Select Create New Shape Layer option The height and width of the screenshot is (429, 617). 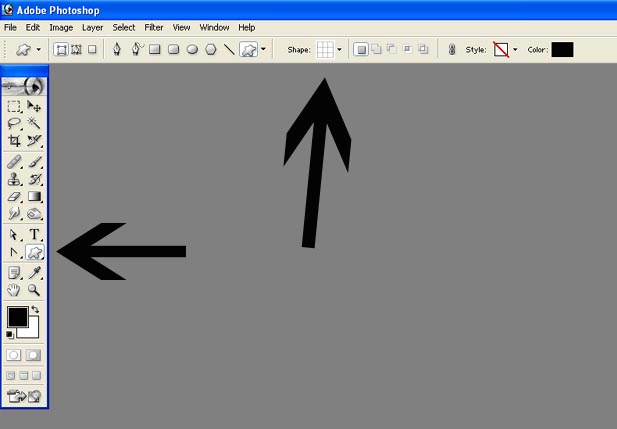coord(361,49)
